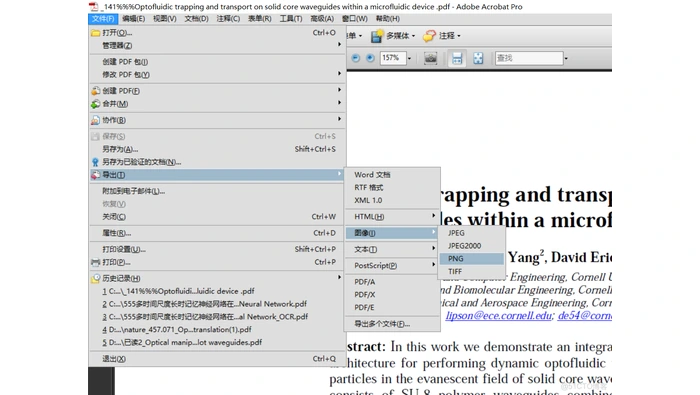Expand the HTML export submenu

pyautogui.click(x=433, y=216)
